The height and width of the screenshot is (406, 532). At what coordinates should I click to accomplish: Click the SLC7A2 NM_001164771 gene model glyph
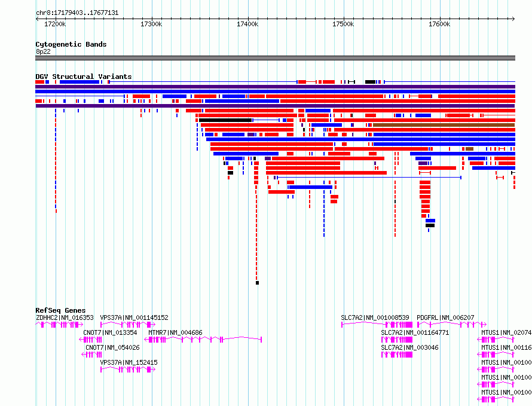click(x=397, y=340)
